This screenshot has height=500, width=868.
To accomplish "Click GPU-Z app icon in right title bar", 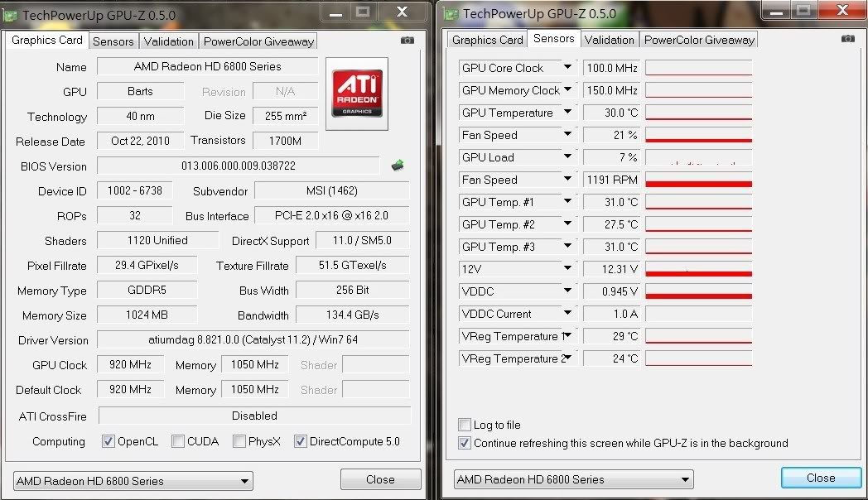I will [451, 13].
